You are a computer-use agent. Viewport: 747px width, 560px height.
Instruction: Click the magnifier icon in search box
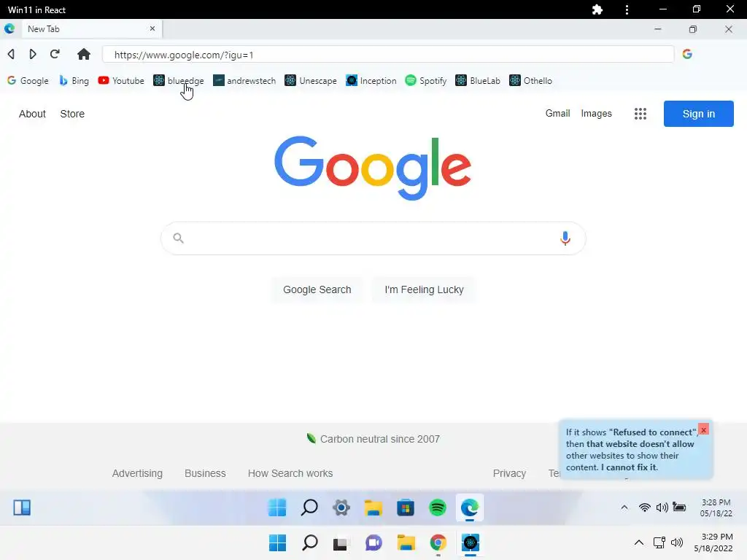pos(178,238)
